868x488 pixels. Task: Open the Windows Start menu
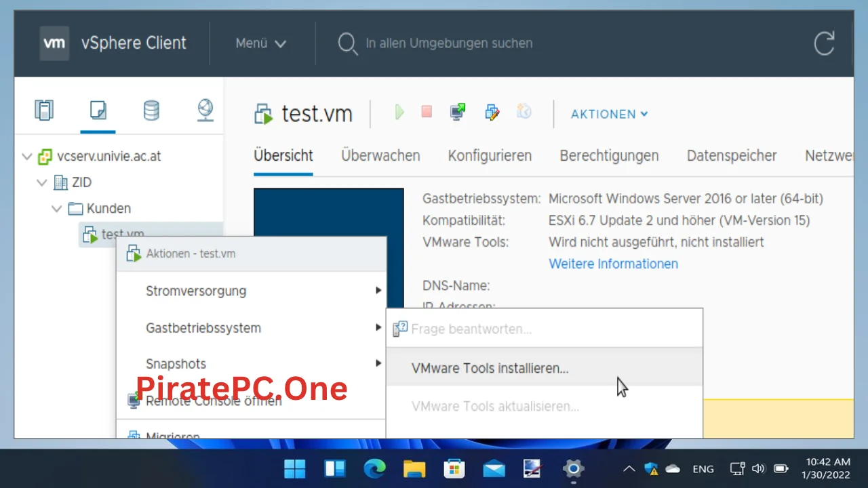[x=295, y=468]
